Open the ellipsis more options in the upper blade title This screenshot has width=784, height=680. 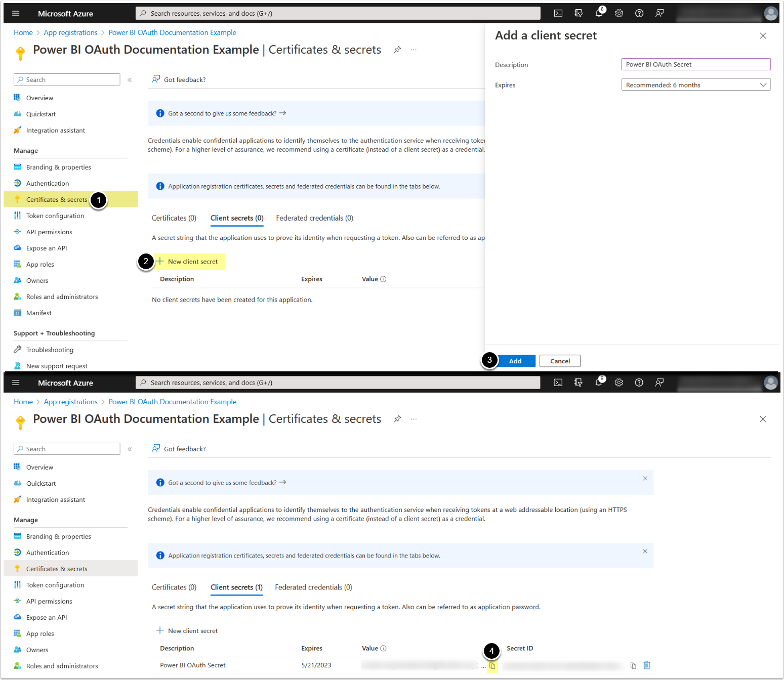pyautogui.click(x=414, y=50)
